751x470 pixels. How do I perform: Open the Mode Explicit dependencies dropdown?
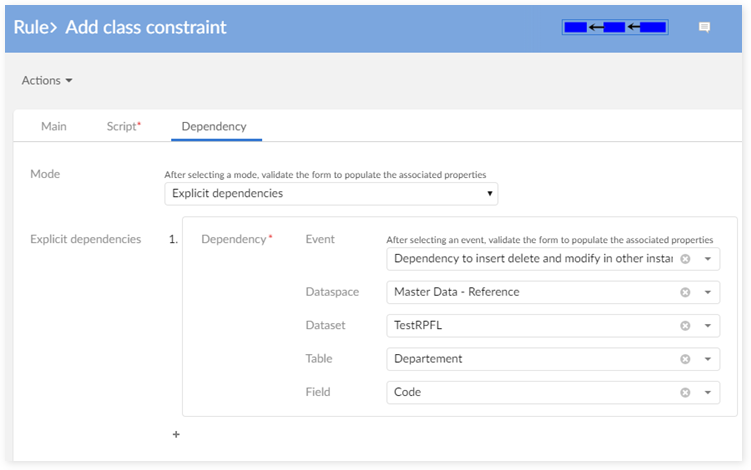(x=331, y=193)
